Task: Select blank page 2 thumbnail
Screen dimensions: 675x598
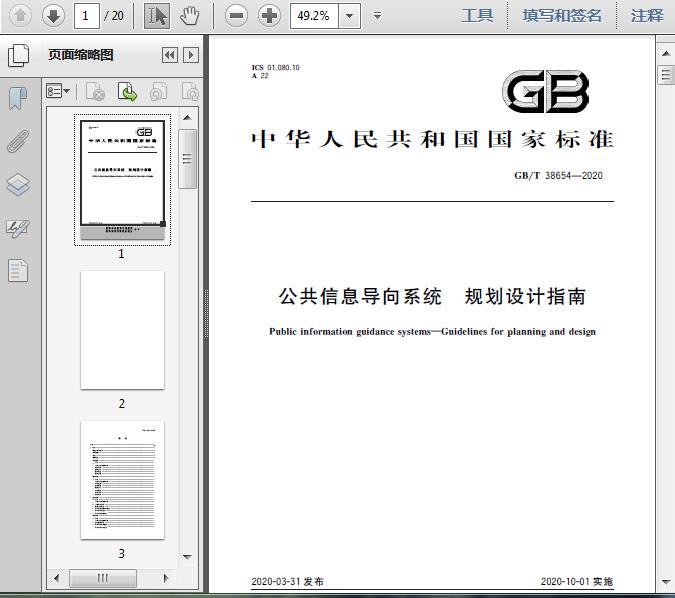Action: click(122, 330)
